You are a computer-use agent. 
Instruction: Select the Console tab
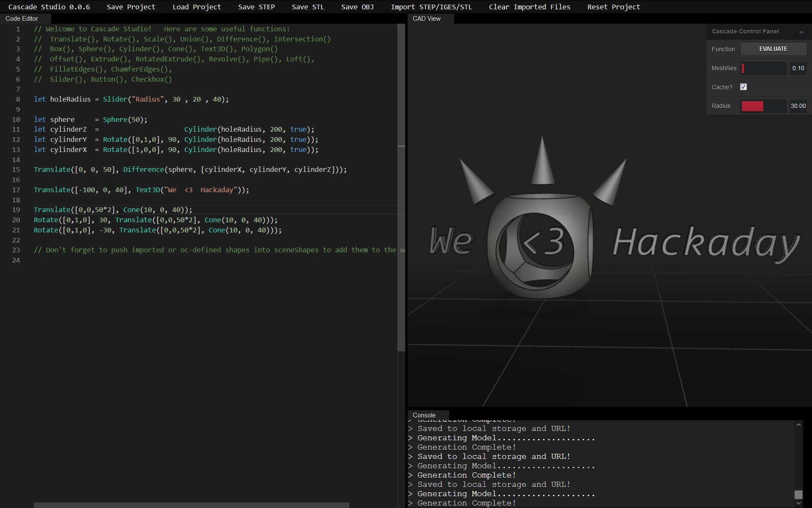tap(424, 415)
